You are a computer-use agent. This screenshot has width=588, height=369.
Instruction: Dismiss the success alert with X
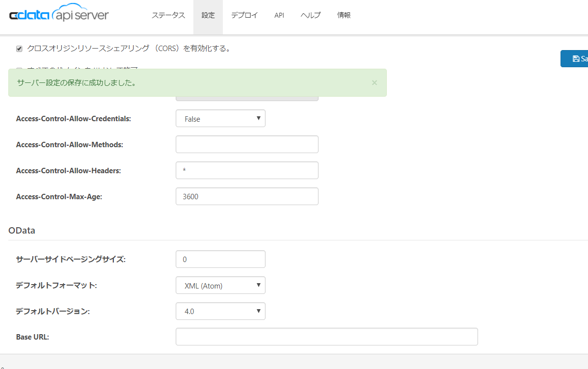pos(374,82)
